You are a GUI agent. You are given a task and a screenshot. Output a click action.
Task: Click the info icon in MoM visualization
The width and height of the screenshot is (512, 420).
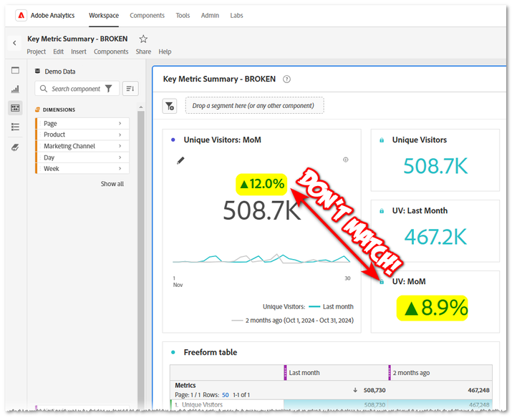pyautogui.click(x=346, y=160)
